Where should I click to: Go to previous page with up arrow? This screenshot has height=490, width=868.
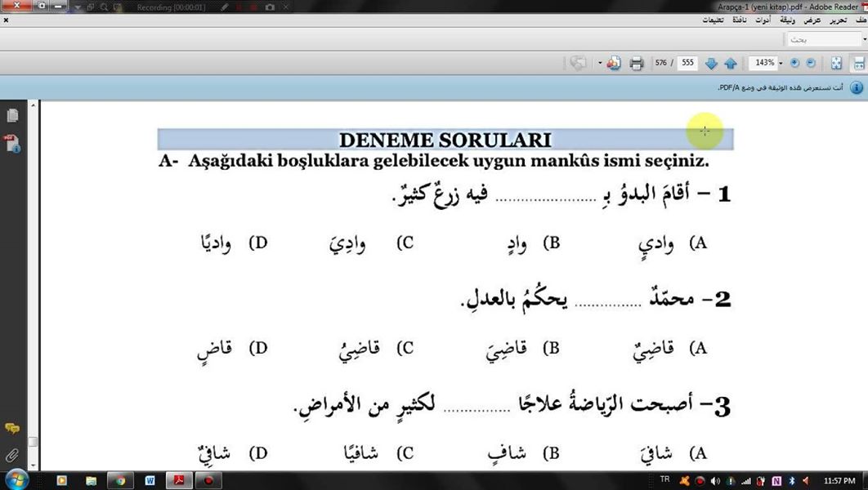click(x=731, y=64)
